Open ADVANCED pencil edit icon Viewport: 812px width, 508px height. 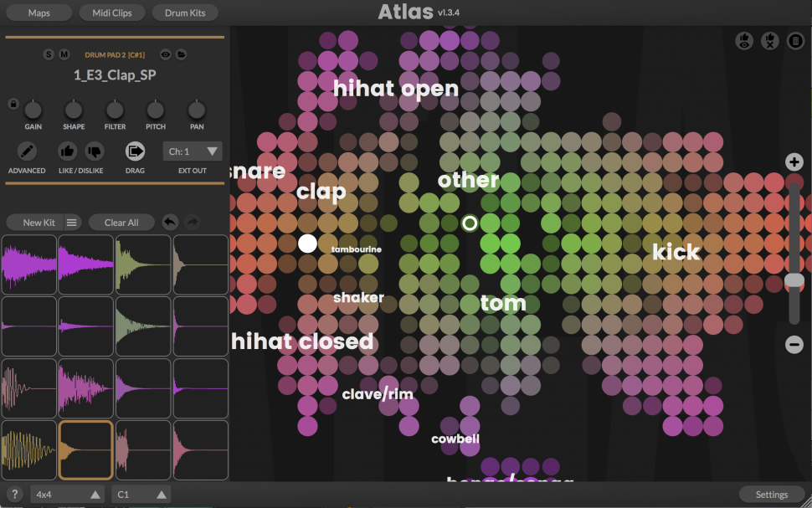(27, 151)
